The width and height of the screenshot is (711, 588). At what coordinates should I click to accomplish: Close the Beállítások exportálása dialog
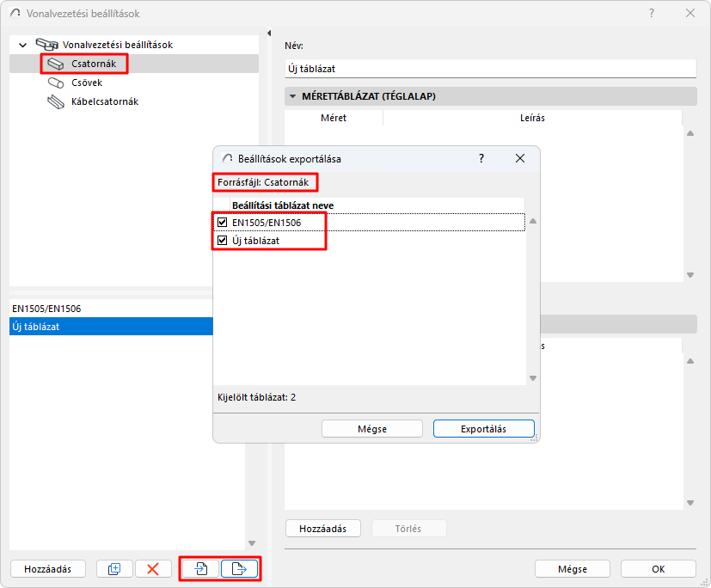[x=520, y=158]
